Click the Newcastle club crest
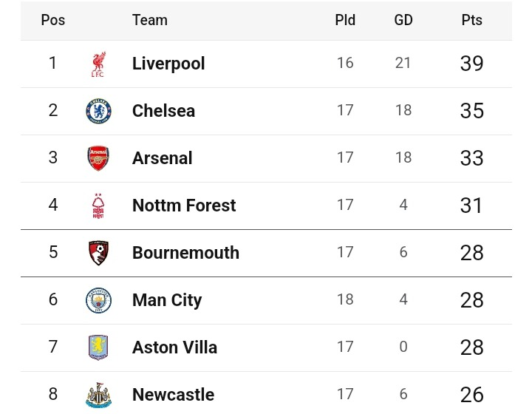Viewport: 532px width, 414px height. click(x=98, y=395)
